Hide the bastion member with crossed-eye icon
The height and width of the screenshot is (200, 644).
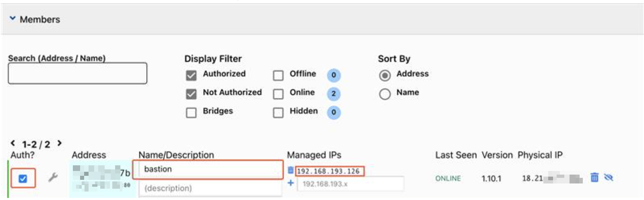click(x=609, y=177)
